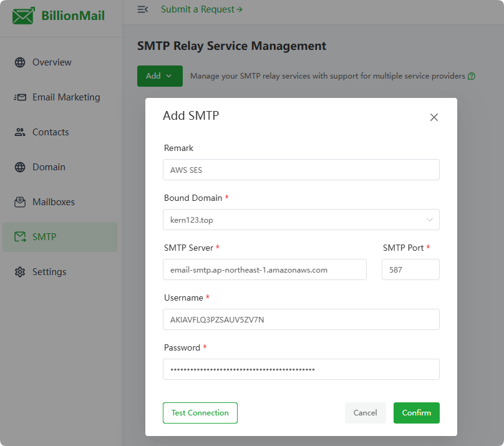Click the Domain globe icon

tap(20, 167)
